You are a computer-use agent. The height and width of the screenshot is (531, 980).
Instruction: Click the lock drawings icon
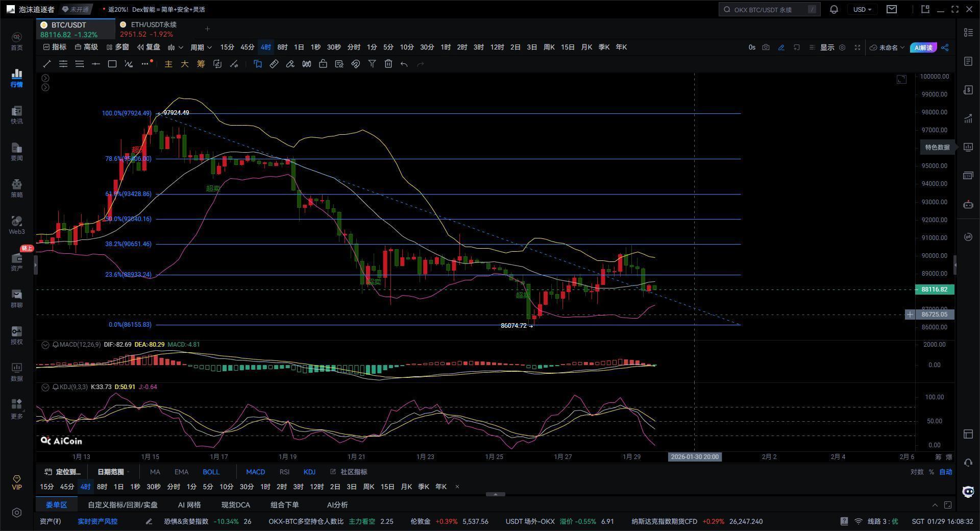coord(323,64)
